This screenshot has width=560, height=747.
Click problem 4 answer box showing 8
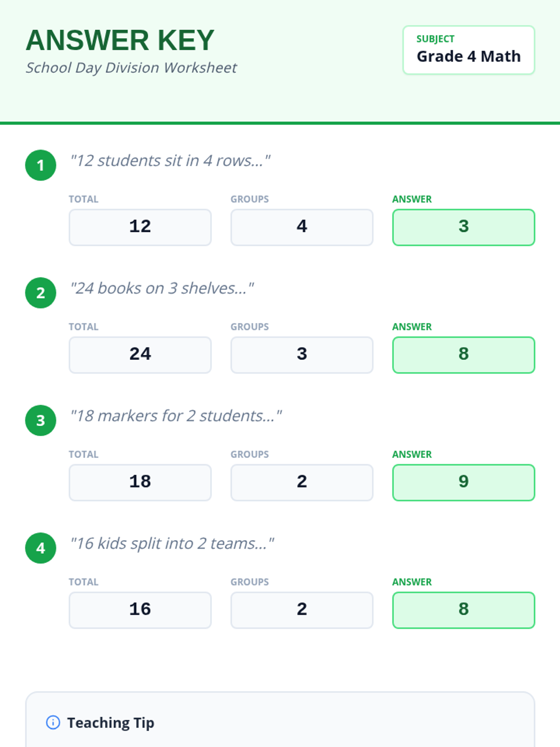tap(463, 610)
